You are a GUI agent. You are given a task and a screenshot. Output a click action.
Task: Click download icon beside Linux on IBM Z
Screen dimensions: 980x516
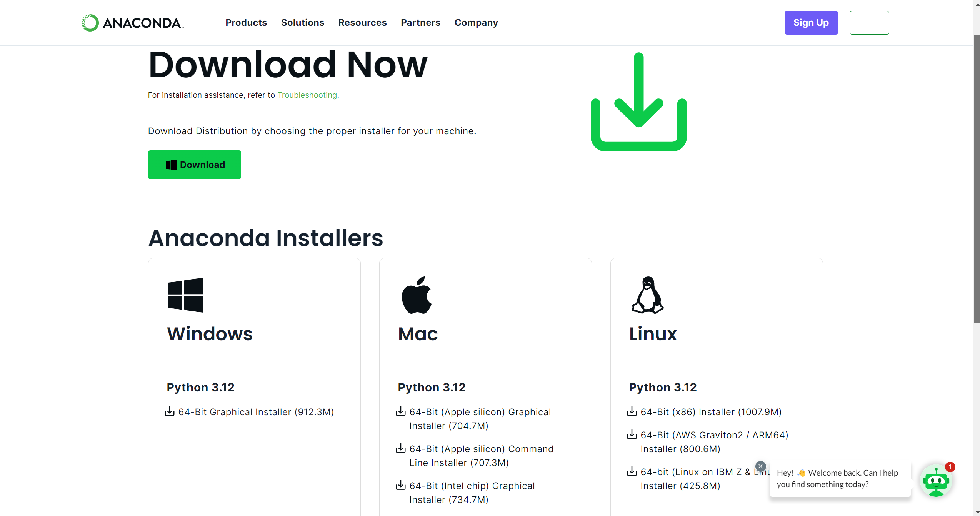632,471
